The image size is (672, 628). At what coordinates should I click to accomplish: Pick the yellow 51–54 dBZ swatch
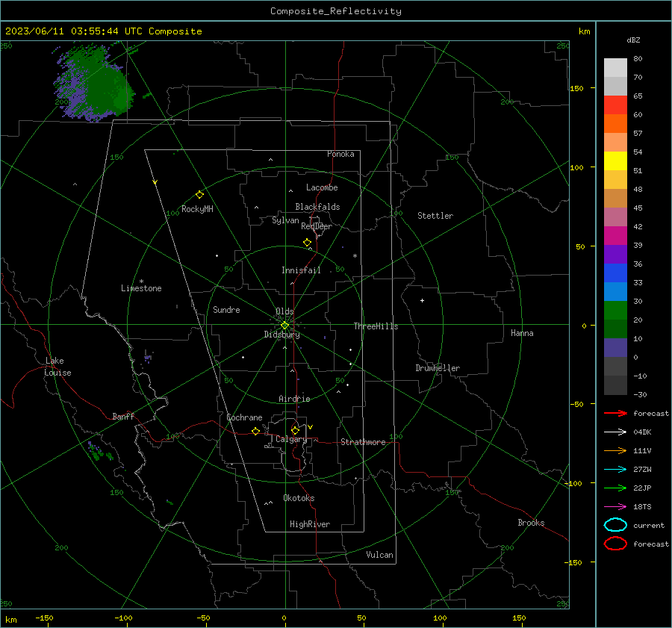pos(615,161)
